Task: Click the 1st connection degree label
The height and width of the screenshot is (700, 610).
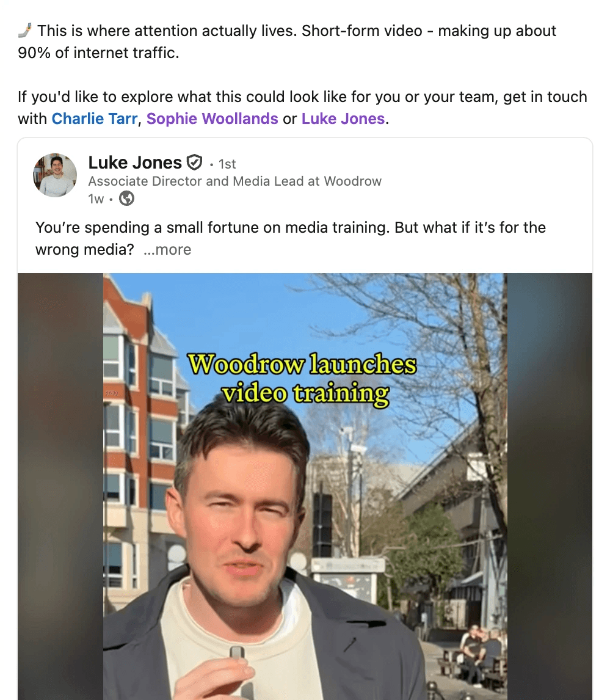Action: 227,164
